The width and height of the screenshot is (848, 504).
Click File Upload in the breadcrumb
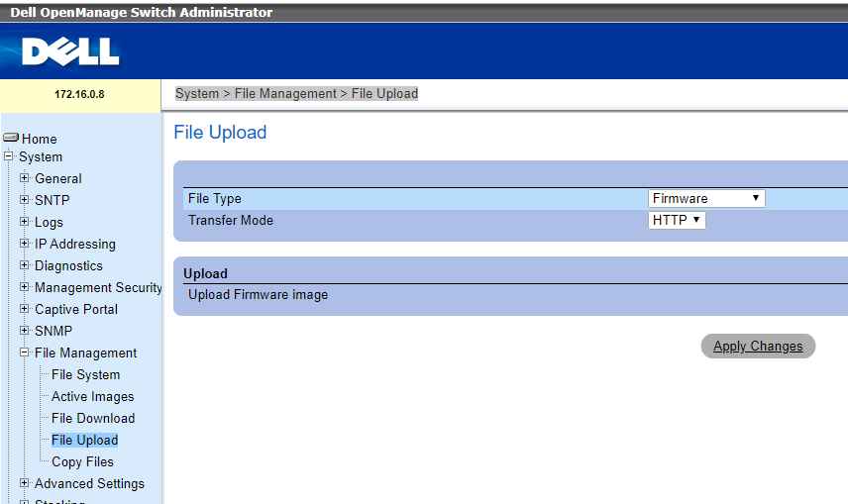click(x=384, y=93)
